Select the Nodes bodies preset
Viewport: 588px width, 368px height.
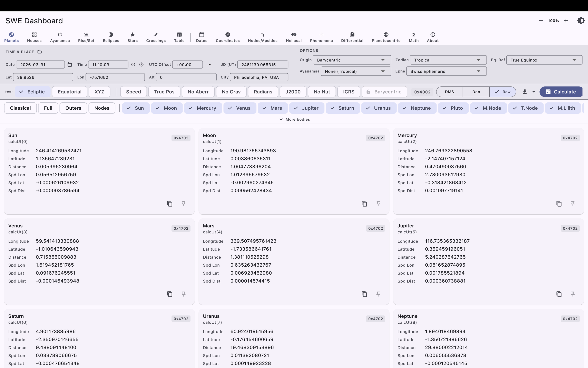(102, 108)
